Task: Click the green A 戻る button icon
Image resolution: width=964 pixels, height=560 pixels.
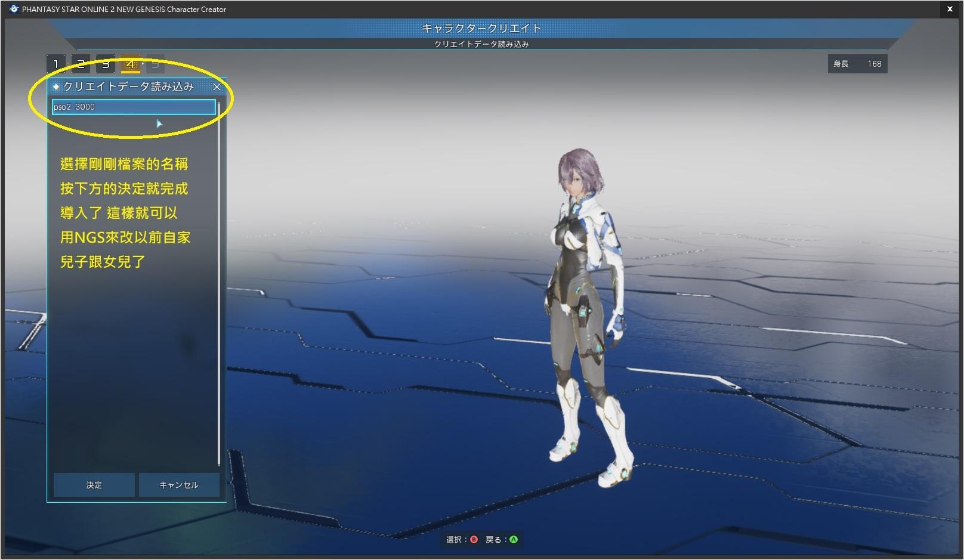Action: click(514, 540)
